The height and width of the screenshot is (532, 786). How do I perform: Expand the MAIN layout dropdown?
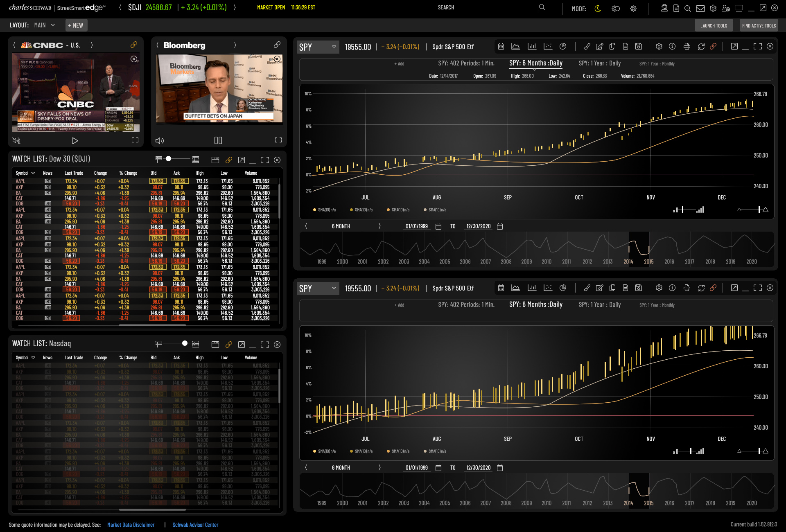[x=53, y=25]
